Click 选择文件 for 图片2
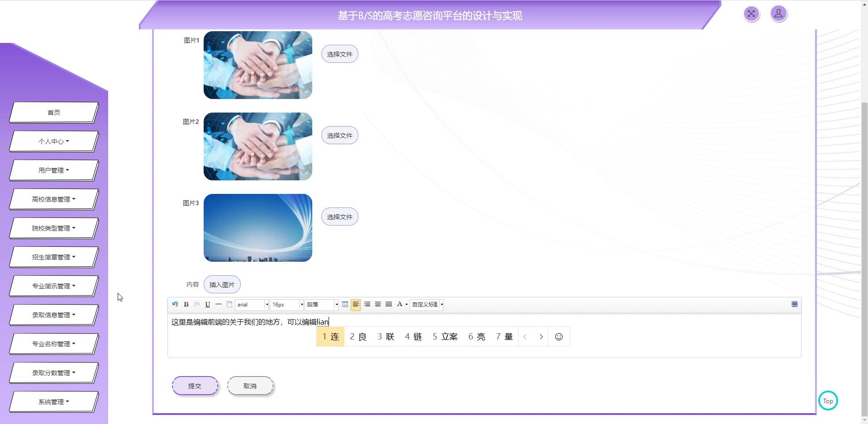The height and width of the screenshot is (424, 868). (340, 136)
